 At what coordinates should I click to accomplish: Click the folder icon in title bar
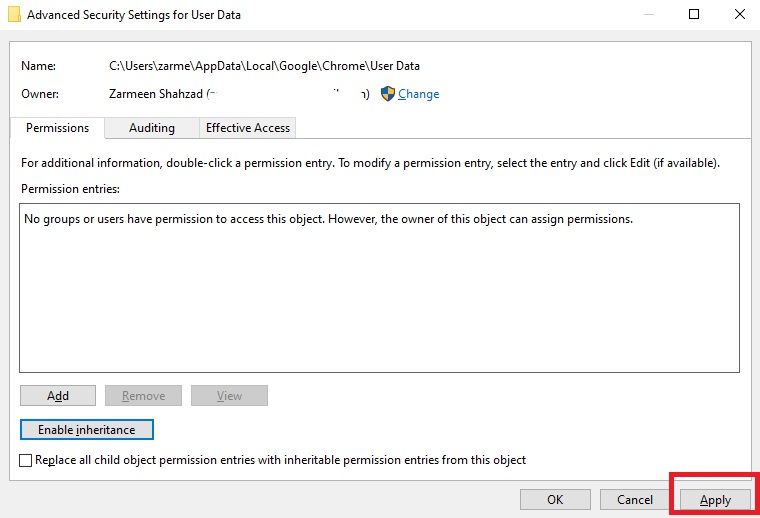14,14
